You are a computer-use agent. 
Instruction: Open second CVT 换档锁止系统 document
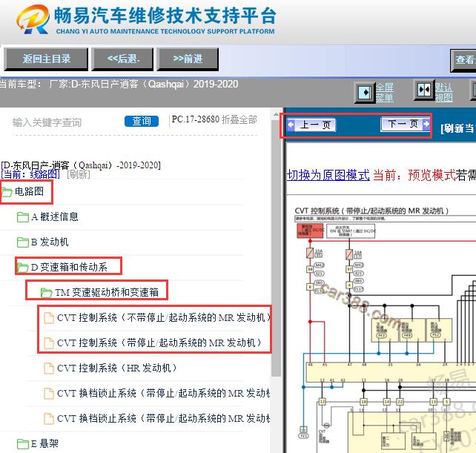(163, 418)
